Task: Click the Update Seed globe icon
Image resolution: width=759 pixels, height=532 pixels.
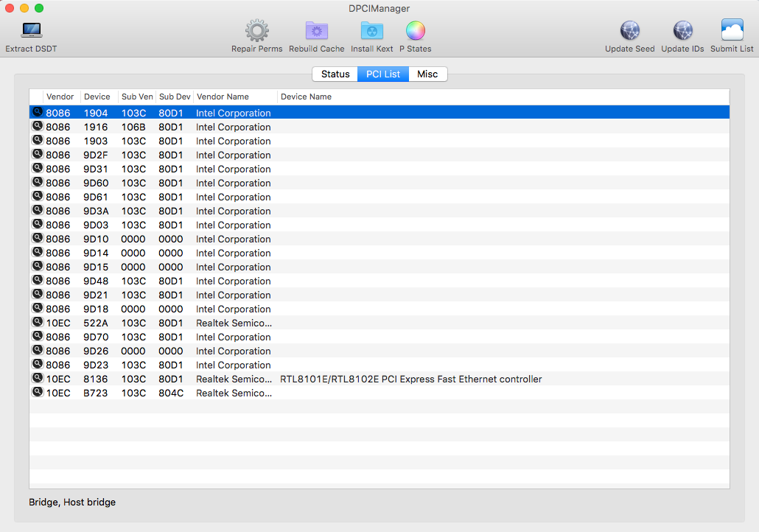Action: click(629, 31)
